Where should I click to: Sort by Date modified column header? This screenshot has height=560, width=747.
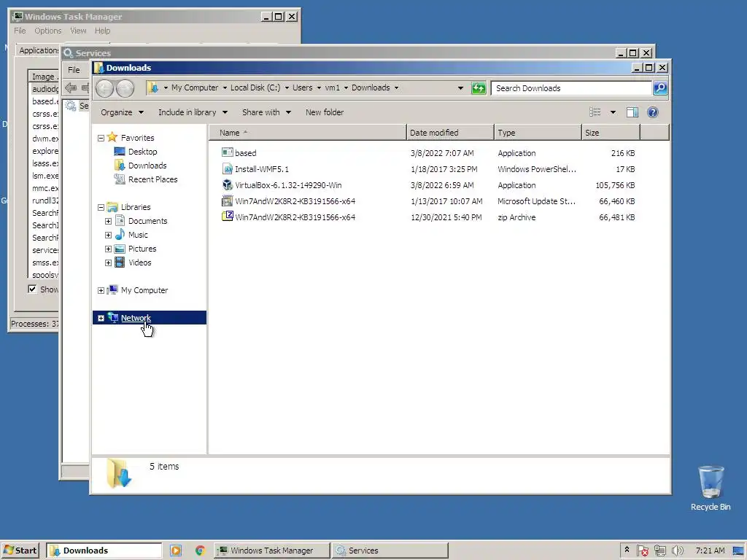coord(450,133)
